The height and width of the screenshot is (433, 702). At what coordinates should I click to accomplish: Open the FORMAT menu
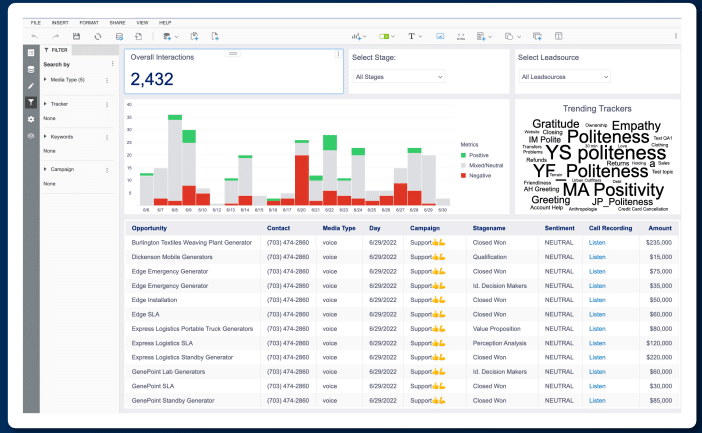[89, 22]
